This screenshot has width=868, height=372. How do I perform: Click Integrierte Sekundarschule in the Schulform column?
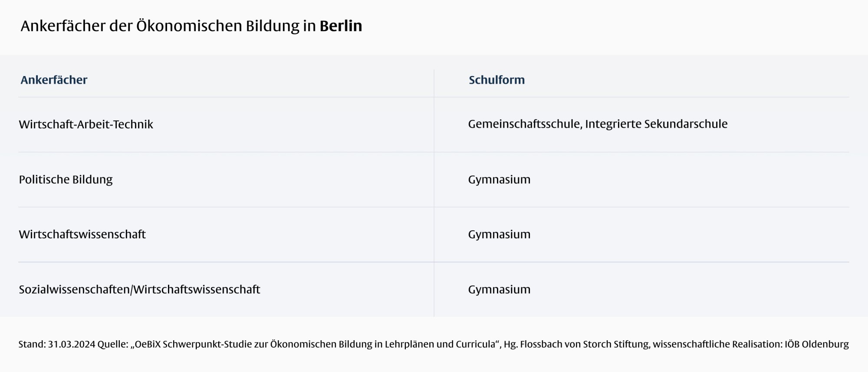pos(656,124)
